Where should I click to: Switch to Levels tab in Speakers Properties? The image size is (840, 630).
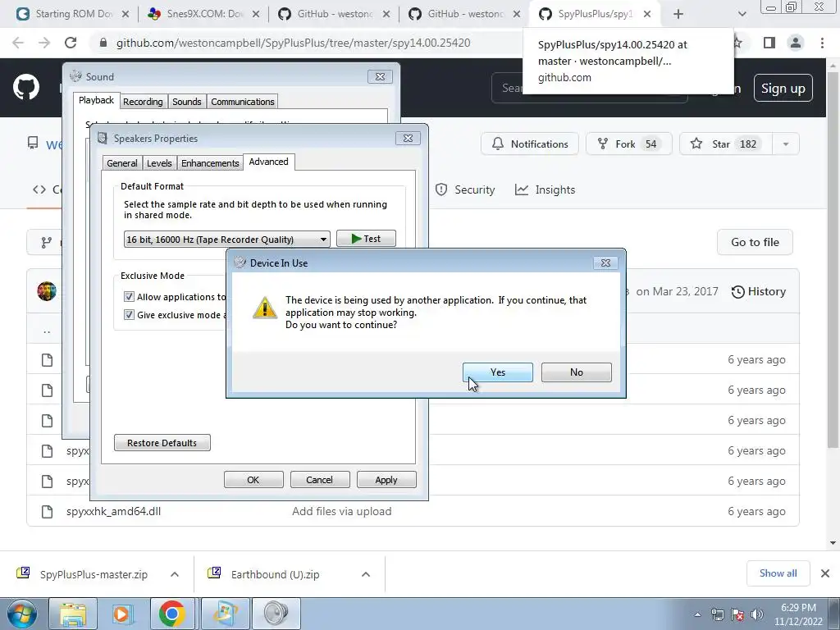159,163
